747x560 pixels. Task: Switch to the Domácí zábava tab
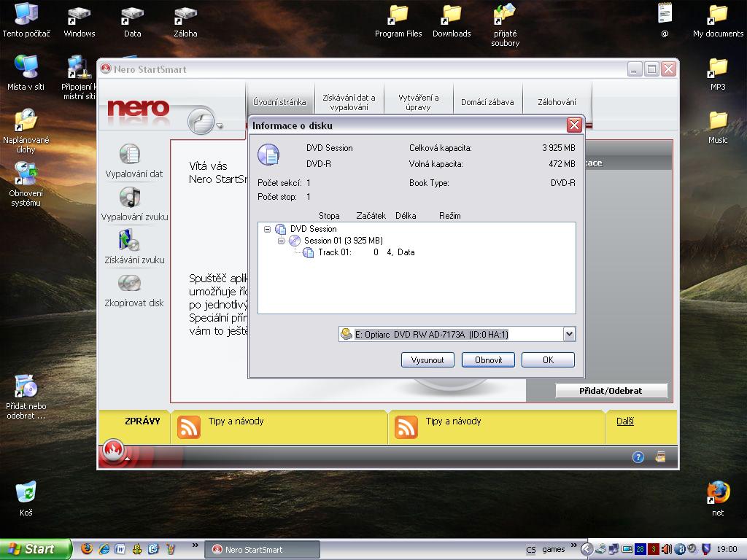[487, 102]
